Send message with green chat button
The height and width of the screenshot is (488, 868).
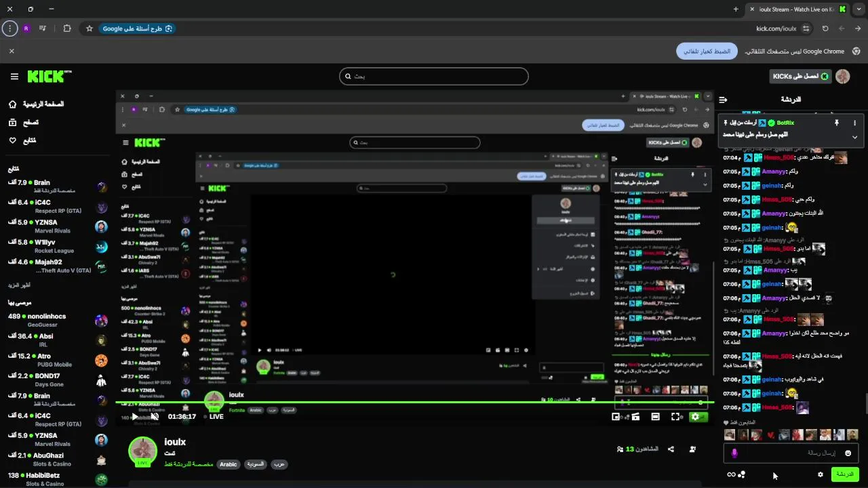coord(845,474)
